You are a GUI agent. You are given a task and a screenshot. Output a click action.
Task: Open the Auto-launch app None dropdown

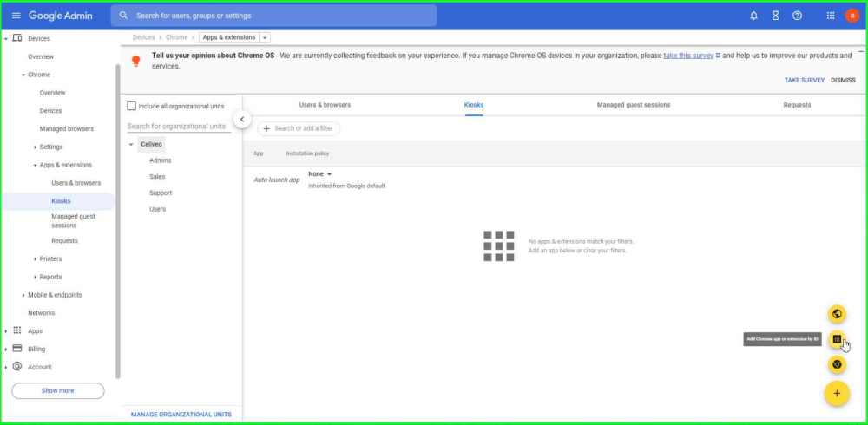(320, 173)
